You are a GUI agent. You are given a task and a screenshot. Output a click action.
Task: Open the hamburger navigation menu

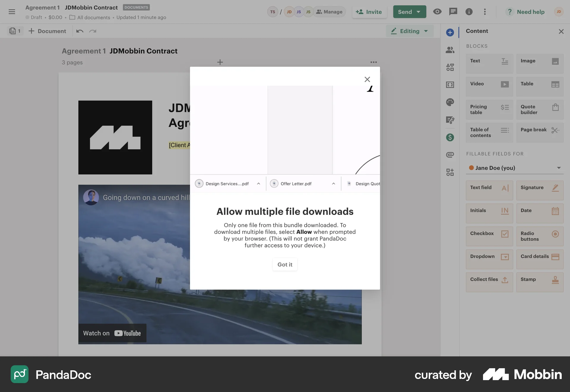pyautogui.click(x=12, y=12)
